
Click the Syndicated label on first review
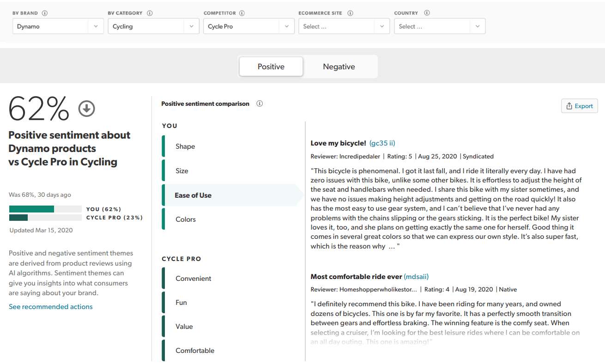tap(478, 157)
